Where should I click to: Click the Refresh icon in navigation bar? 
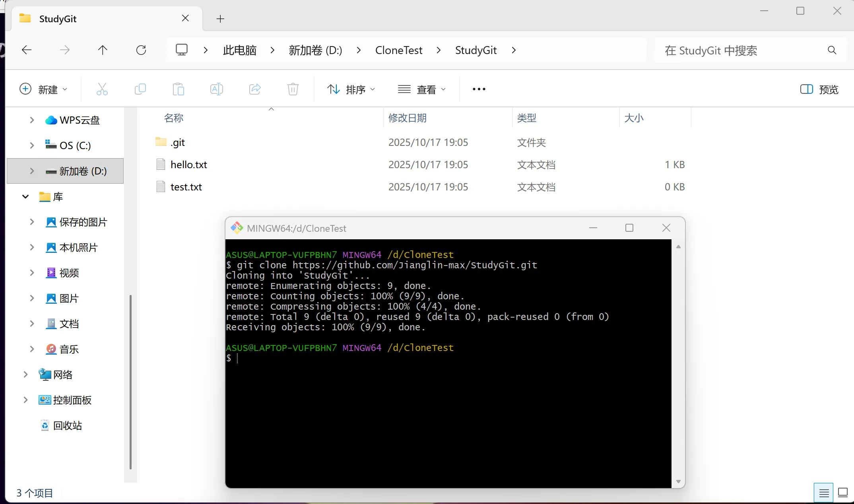click(x=141, y=50)
